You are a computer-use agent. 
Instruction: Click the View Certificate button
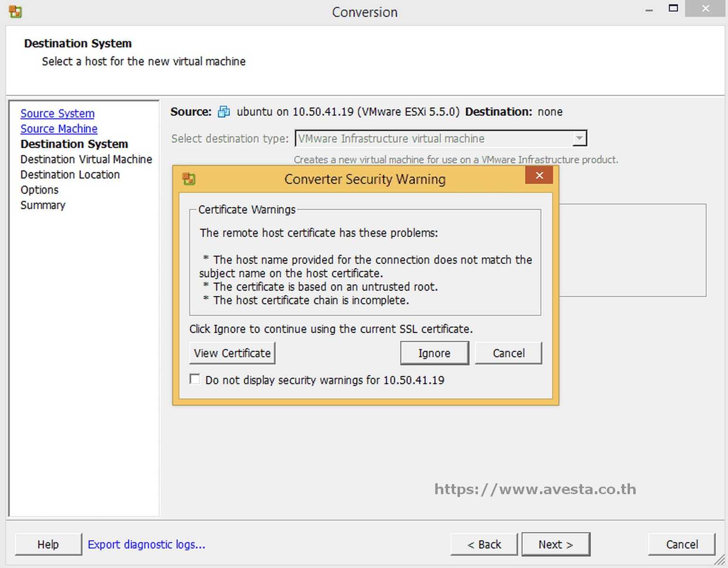[x=232, y=353]
